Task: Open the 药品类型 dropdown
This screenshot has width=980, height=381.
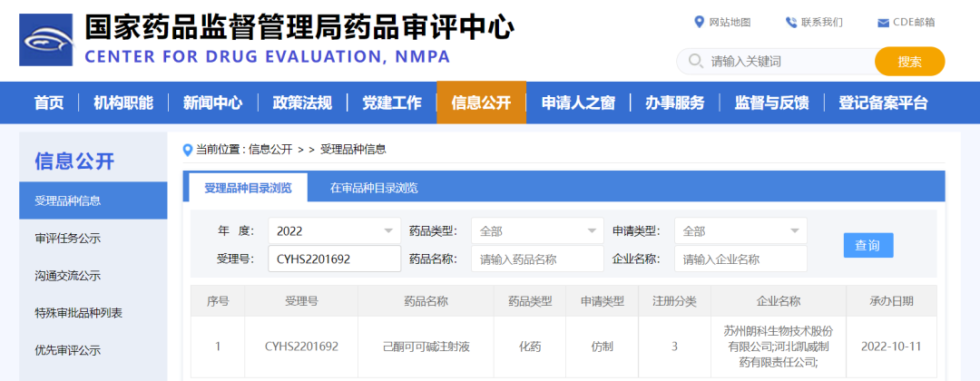Action: click(x=537, y=230)
